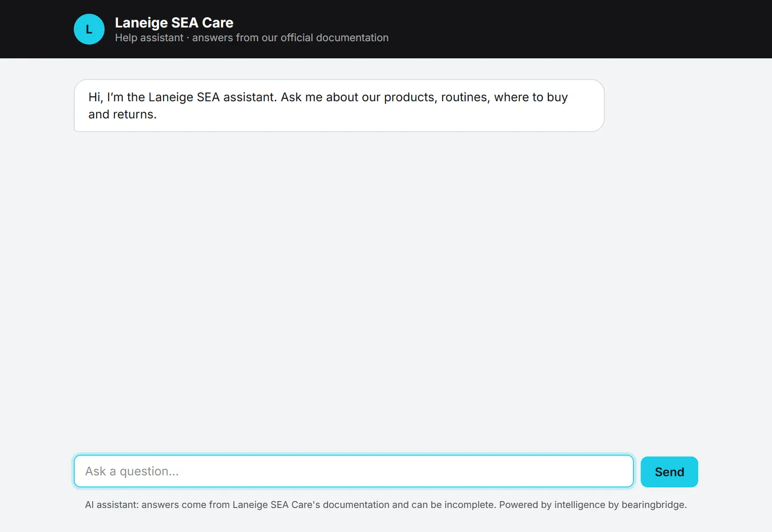Click the words official documentation in subtitle
The height and width of the screenshot is (532, 772).
(335, 38)
